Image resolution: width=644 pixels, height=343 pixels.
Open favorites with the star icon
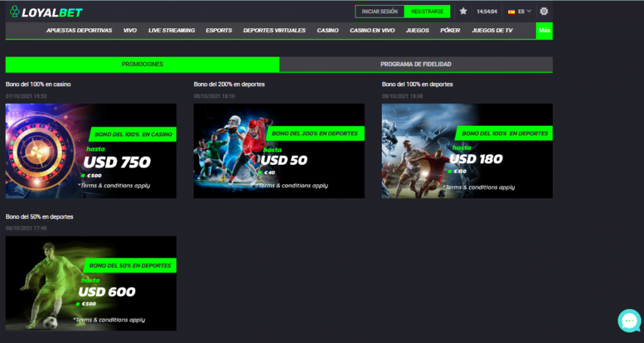[x=464, y=11]
